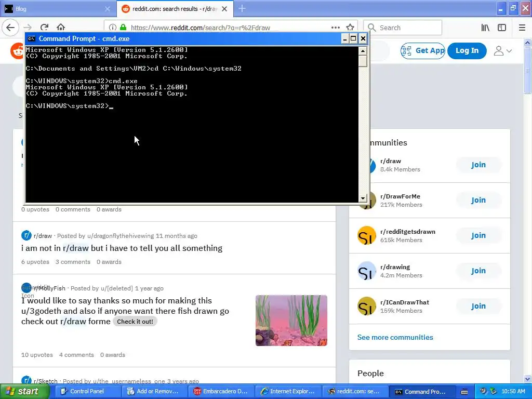Click the Command Prompt title bar

(183, 38)
